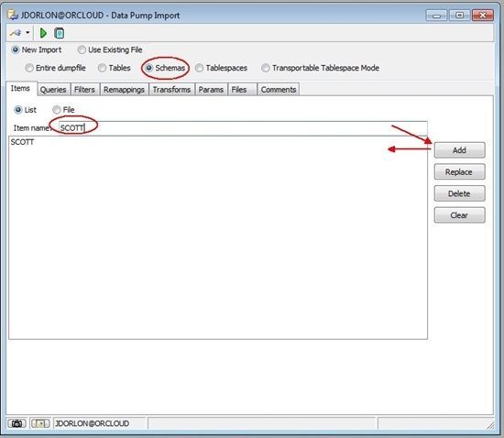This screenshot has width=504, height=438.
Task: Click the green Execute run icon
Action: coord(43,33)
